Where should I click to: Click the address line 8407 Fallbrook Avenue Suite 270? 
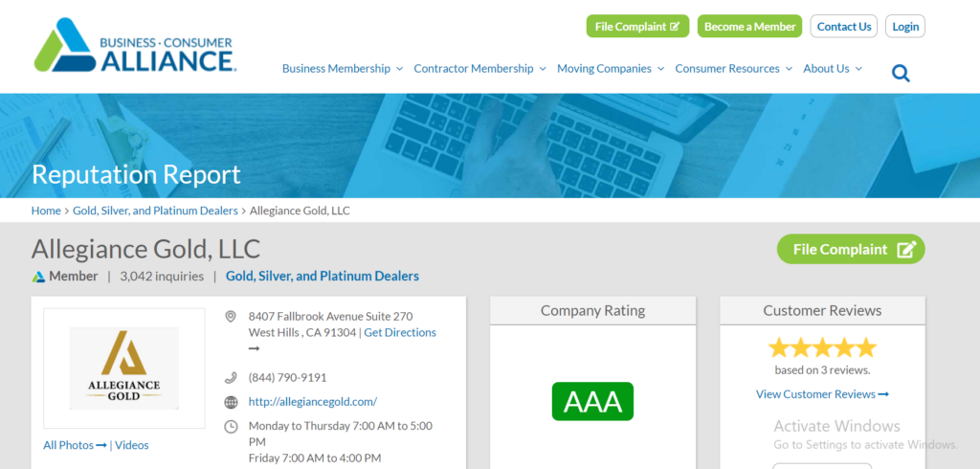[330, 317]
